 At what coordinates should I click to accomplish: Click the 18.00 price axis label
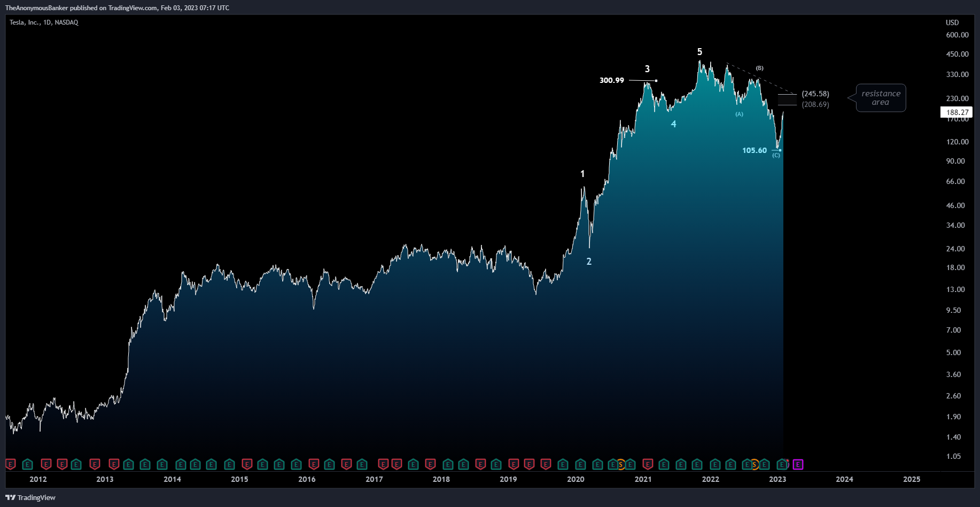click(x=955, y=267)
